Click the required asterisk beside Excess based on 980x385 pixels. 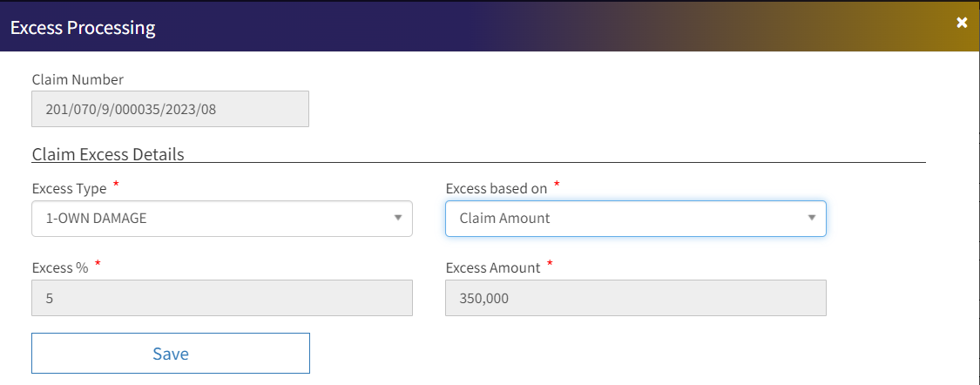[557, 186]
